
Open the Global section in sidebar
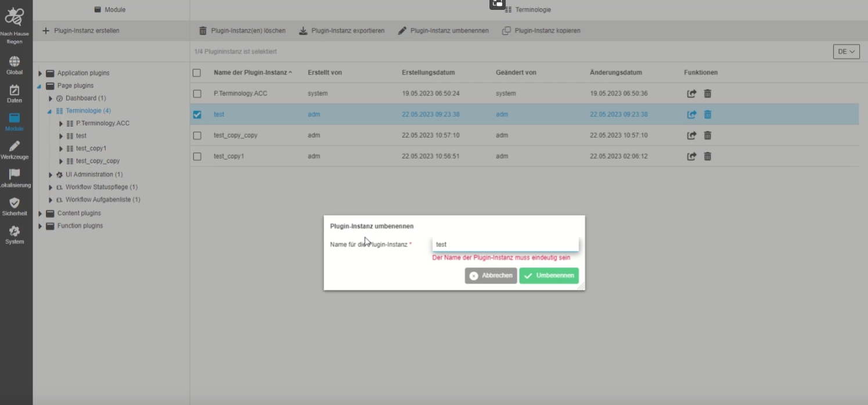(15, 65)
